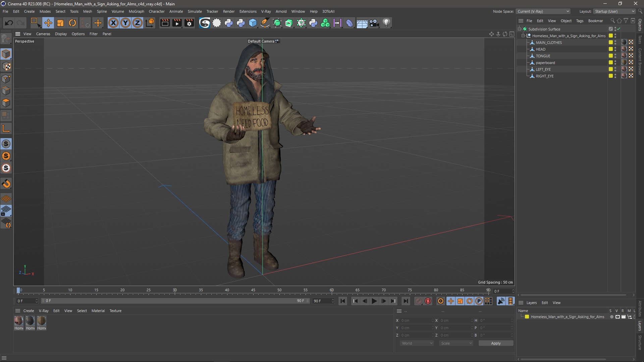Click the Workplane grid icon
This screenshot has width=644, height=362.
[x=6, y=199]
